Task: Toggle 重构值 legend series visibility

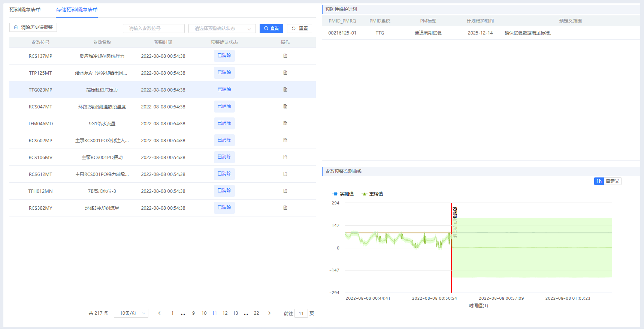Action: (x=372, y=194)
